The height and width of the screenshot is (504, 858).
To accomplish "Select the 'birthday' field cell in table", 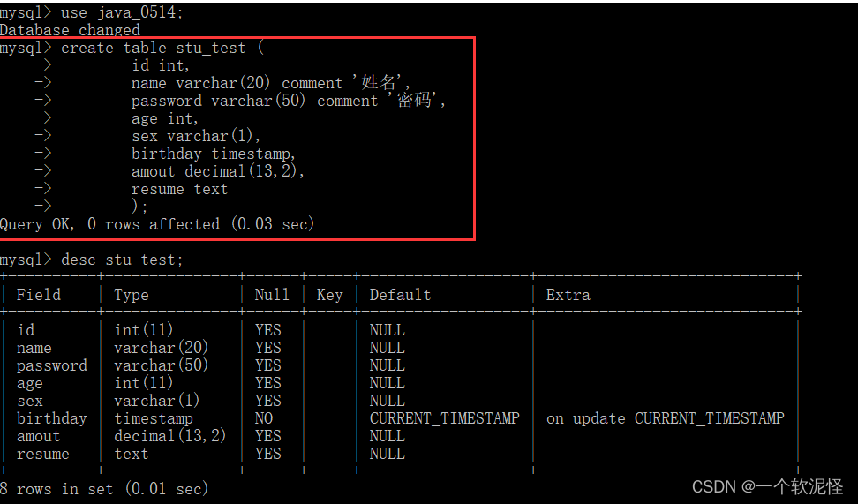I will point(52,418).
